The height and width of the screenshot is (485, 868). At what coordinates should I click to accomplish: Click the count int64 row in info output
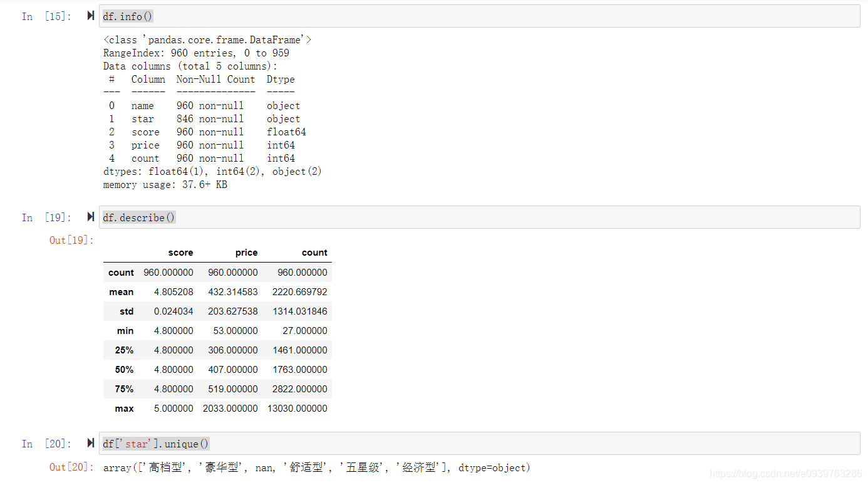click(202, 159)
